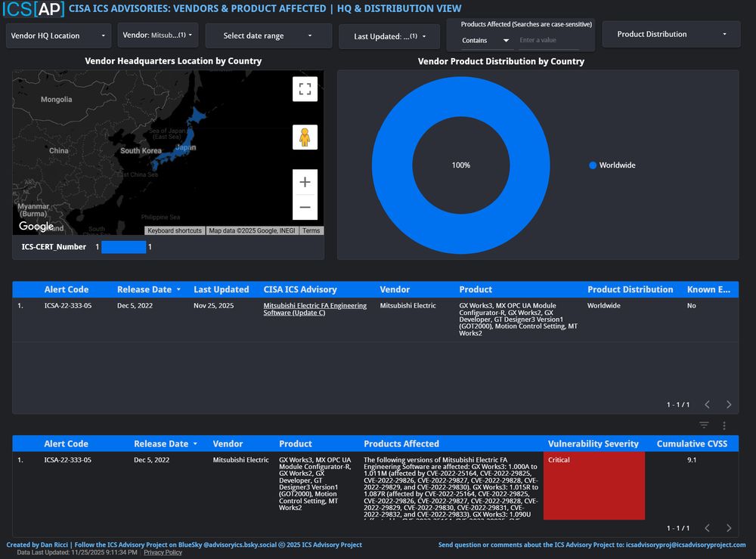Click Vulnerability Severity column header
This screenshot has height=559, width=756.
coord(593,444)
